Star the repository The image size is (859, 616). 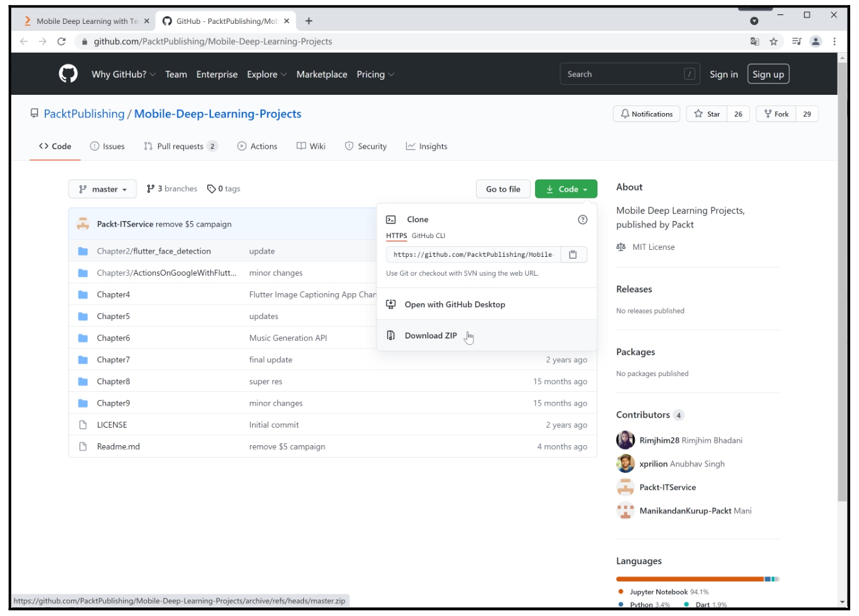707,114
